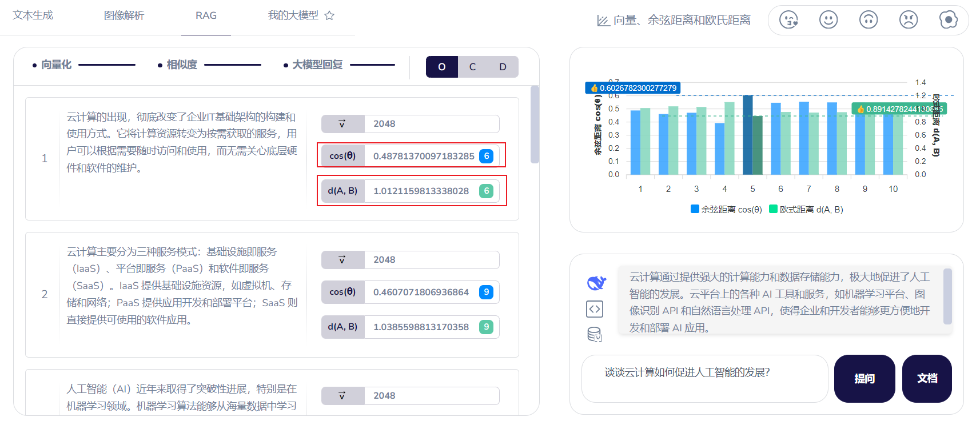Select the upside-down smile emoji face

[x=869, y=20]
